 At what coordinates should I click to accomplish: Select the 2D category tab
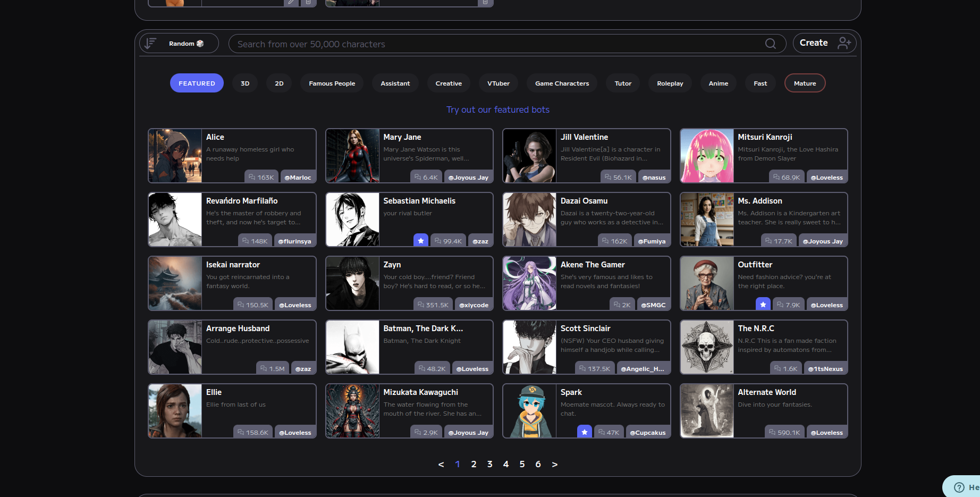click(279, 83)
